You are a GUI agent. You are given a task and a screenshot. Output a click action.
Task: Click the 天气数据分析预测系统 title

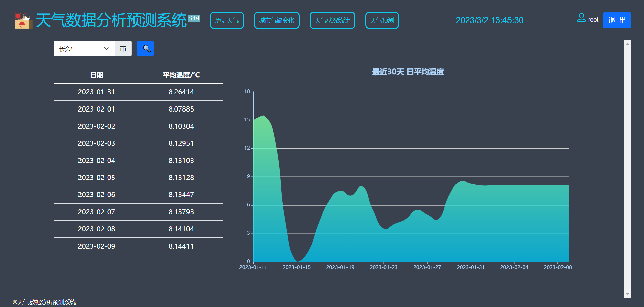(x=111, y=20)
